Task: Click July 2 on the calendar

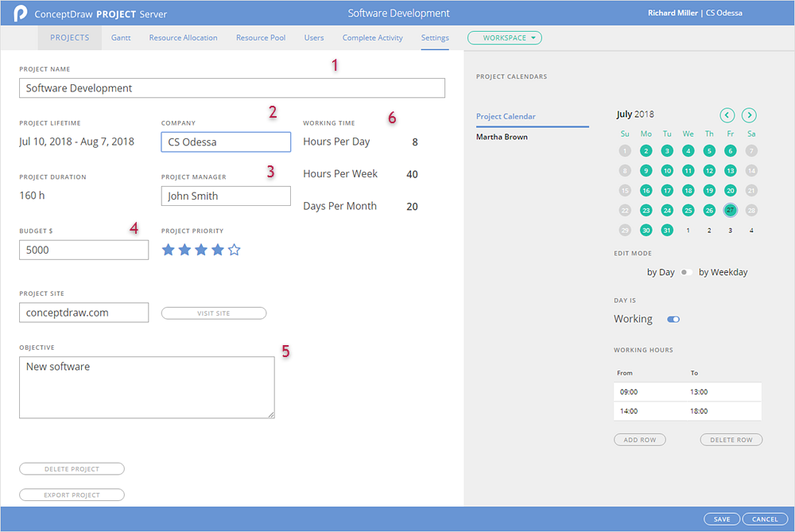Action: pyautogui.click(x=646, y=150)
